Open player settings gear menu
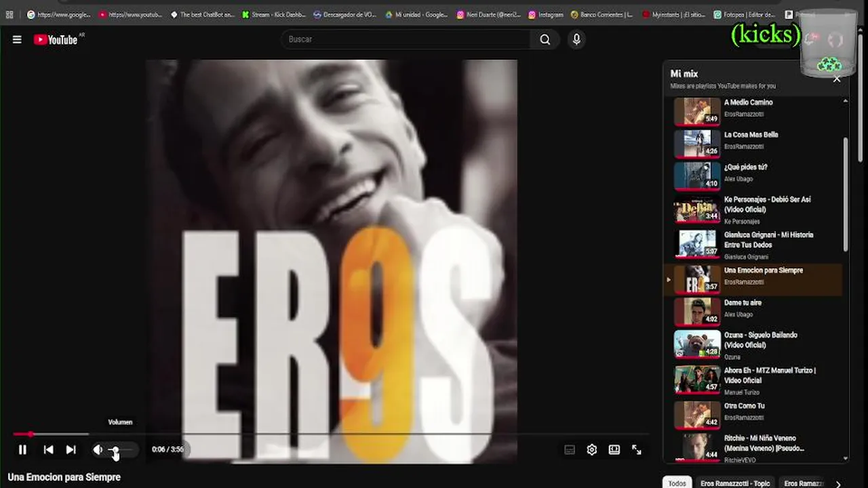868x488 pixels. tap(592, 449)
